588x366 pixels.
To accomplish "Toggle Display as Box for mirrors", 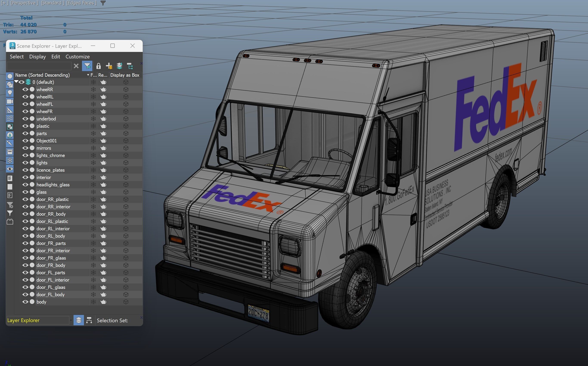I will tap(126, 148).
